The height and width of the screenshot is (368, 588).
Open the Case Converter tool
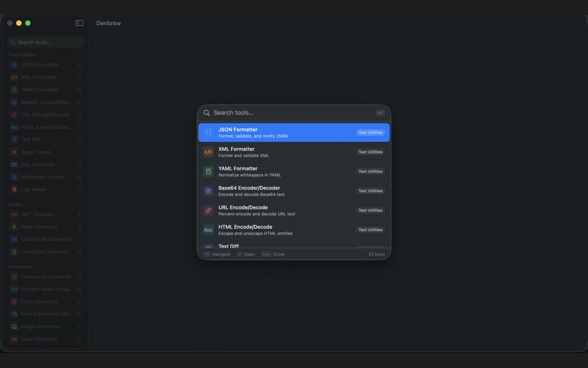point(37,339)
